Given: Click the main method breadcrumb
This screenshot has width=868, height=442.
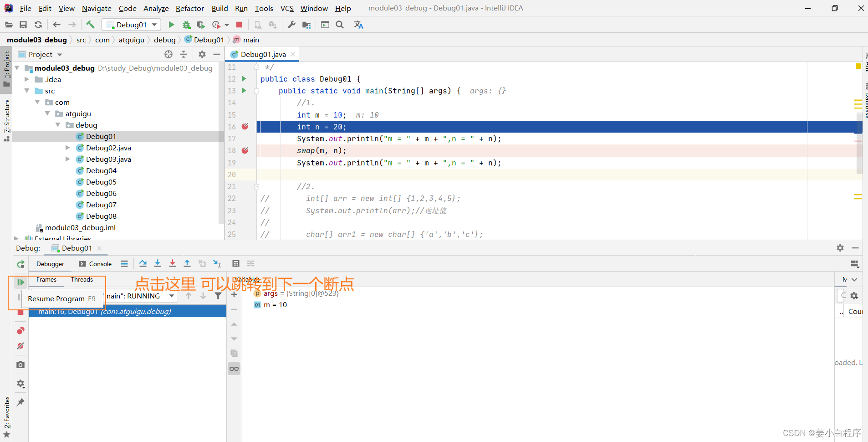Looking at the screenshot, I should (x=246, y=40).
